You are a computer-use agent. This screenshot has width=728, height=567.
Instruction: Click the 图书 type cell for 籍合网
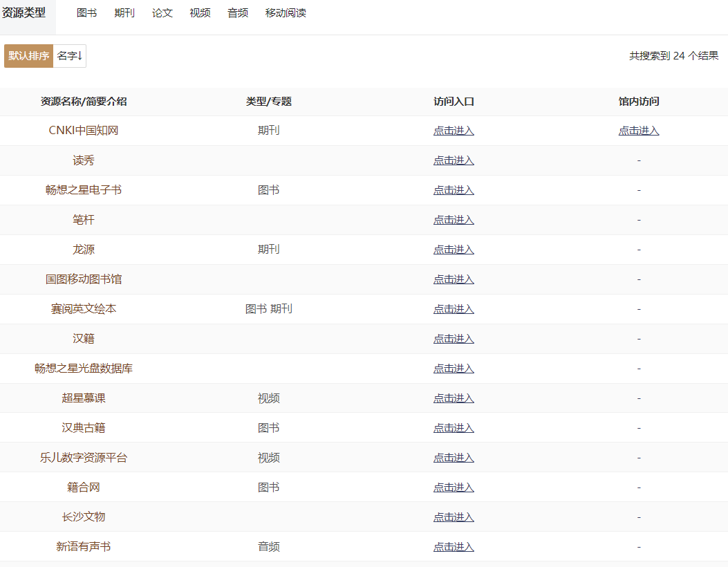point(269,487)
